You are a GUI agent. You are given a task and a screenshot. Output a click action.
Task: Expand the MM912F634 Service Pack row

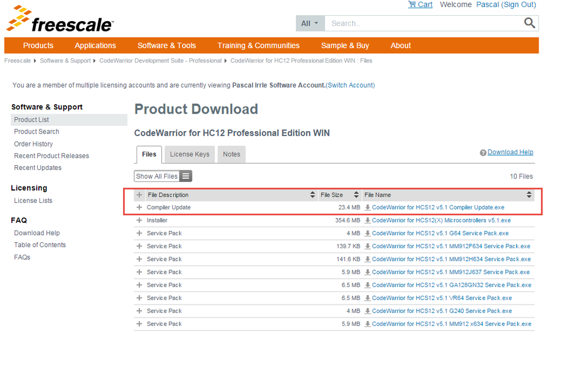tap(139, 246)
